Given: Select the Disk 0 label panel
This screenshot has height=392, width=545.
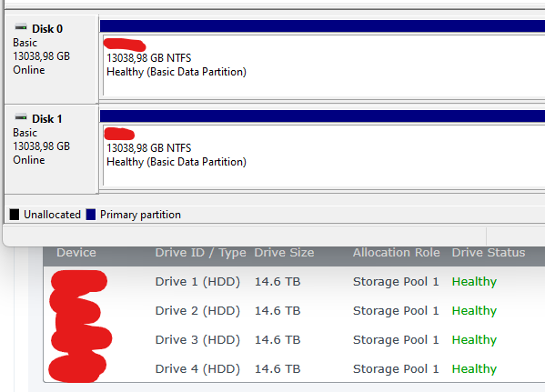Looking at the screenshot, I should point(51,59).
